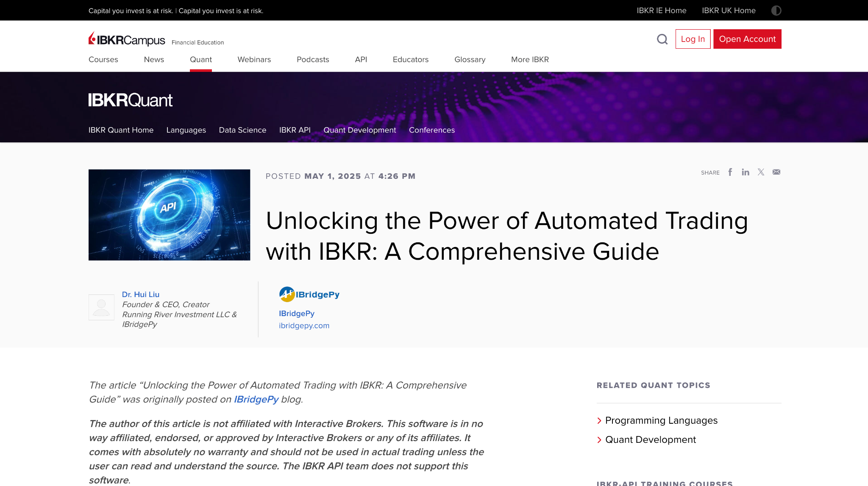Open Quant Development related topic in sidebar

click(651, 440)
